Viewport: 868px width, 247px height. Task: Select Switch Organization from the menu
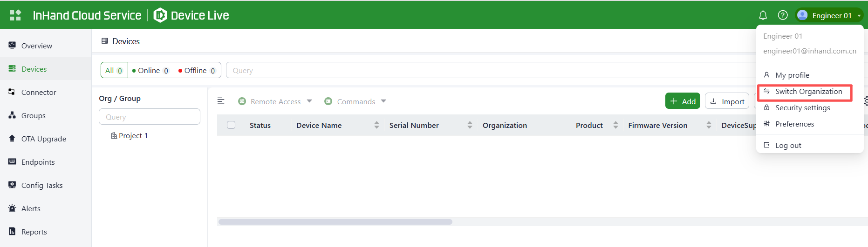point(808,92)
